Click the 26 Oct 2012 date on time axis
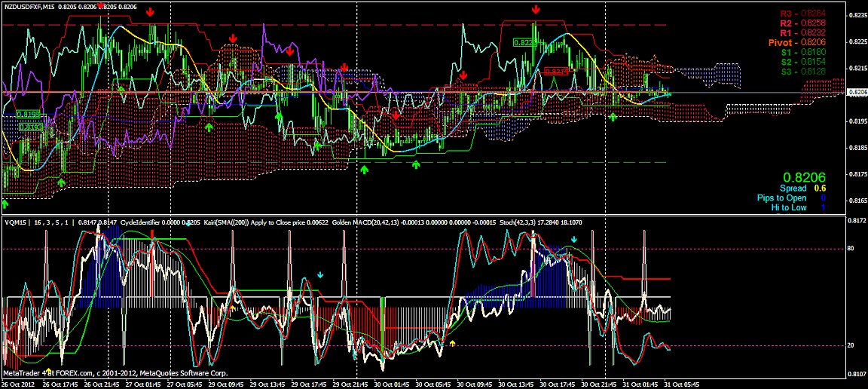Viewport: 868px width, 389px height. click(x=19, y=382)
